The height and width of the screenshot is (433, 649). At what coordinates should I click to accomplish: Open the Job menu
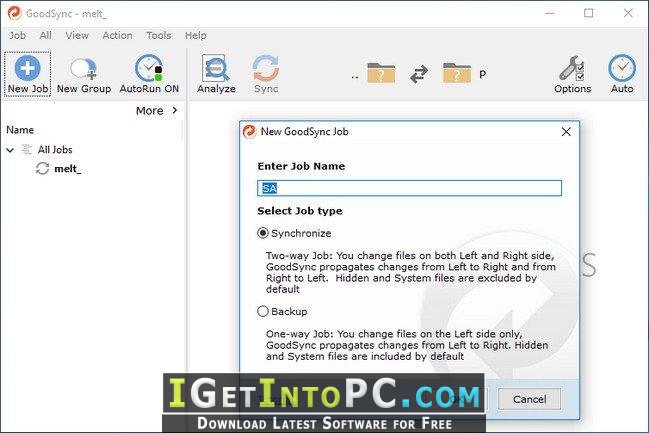click(17, 35)
